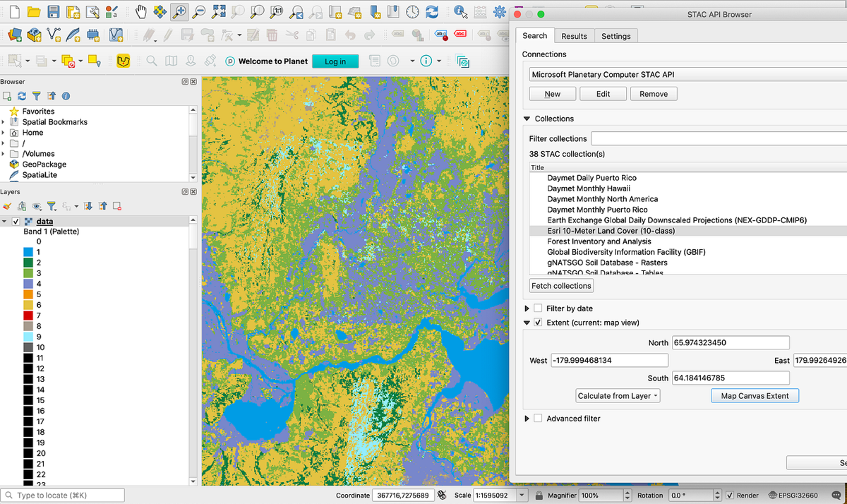Create a new project with the blank page icon
The image size is (847, 504).
tap(14, 12)
